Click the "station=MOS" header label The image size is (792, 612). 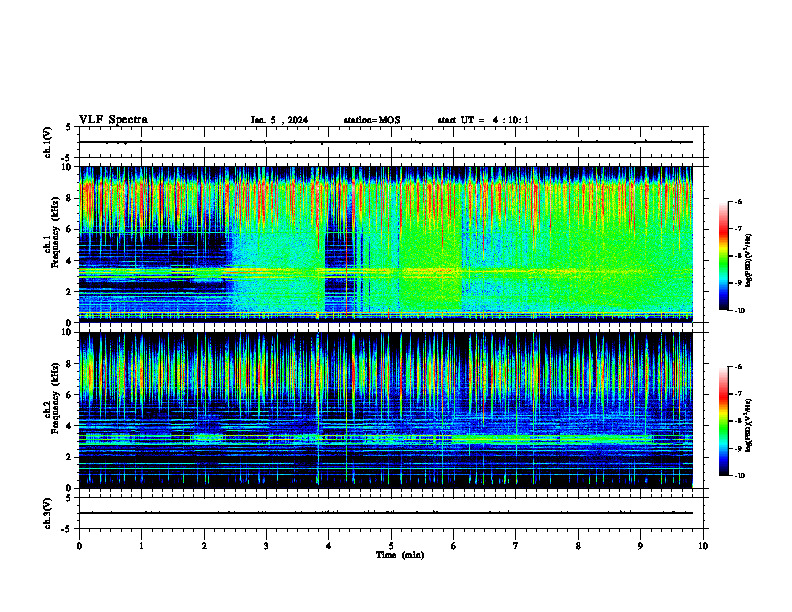(372, 120)
